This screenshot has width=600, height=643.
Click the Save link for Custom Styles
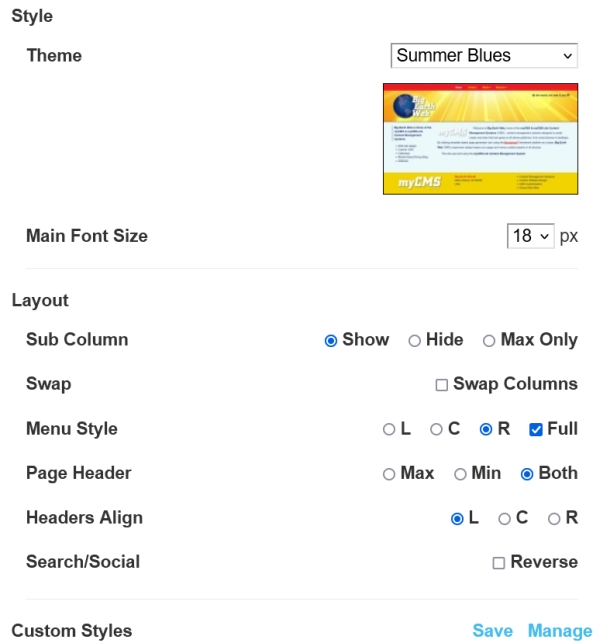tap(492, 631)
